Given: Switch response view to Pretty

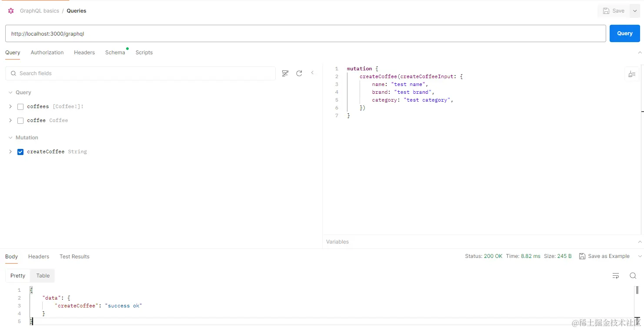Looking at the screenshot, I should coord(18,276).
